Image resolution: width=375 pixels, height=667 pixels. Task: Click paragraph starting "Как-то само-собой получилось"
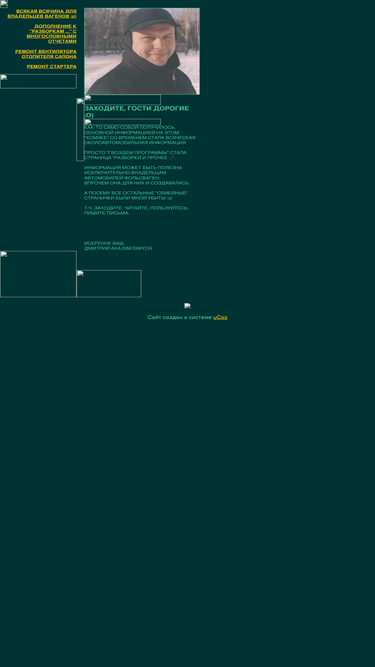pos(140,135)
